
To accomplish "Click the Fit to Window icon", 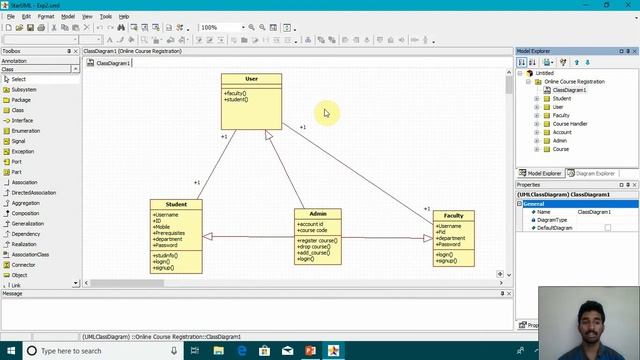I will point(273,28).
